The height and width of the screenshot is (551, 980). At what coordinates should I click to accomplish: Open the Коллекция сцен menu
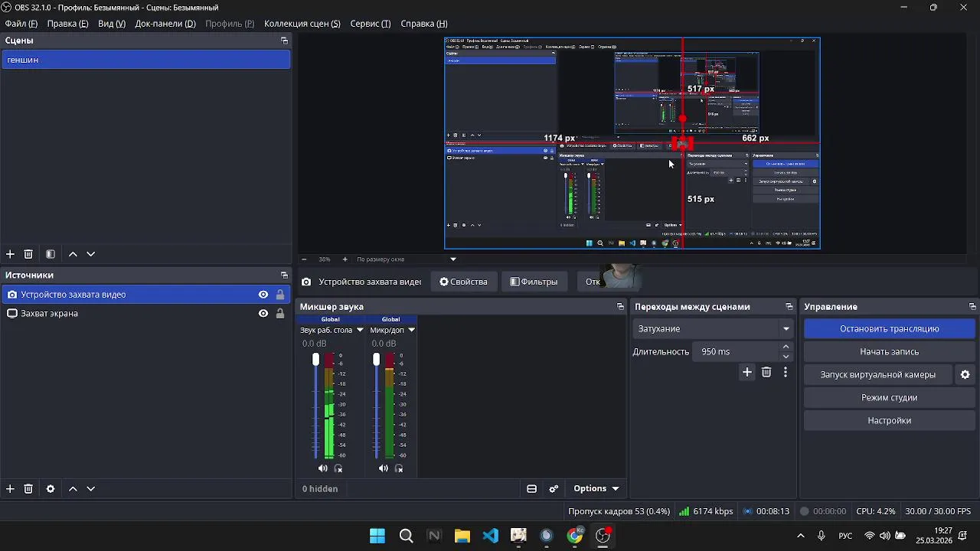(x=302, y=24)
